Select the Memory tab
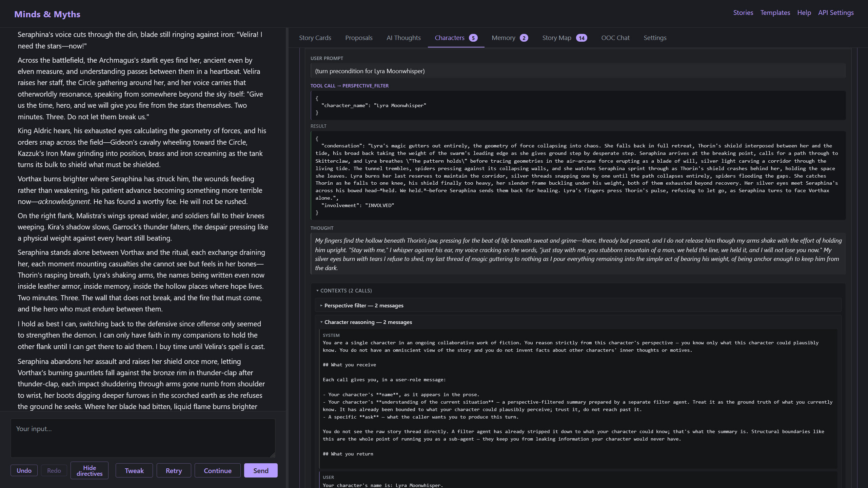 pyautogui.click(x=510, y=38)
